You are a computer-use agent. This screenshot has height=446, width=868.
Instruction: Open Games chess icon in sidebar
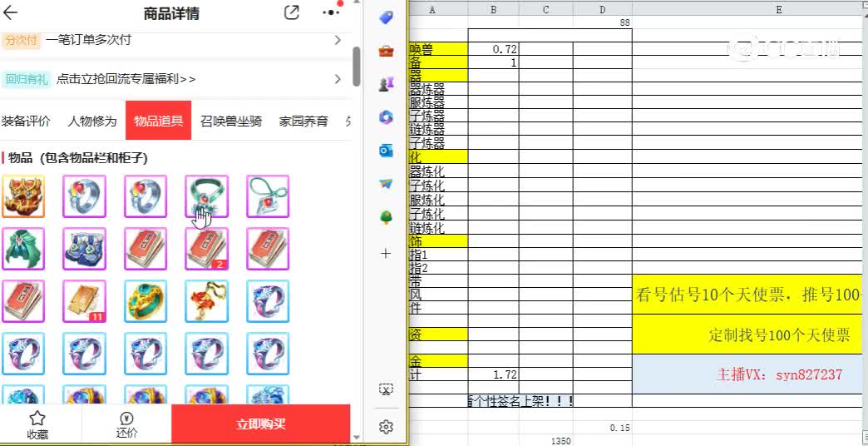pos(386,84)
